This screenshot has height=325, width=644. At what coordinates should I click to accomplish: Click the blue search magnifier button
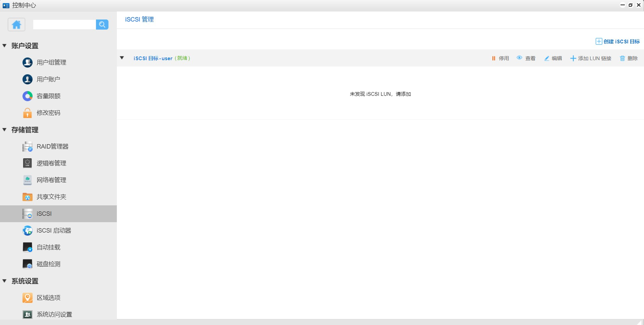coord(102,25)
